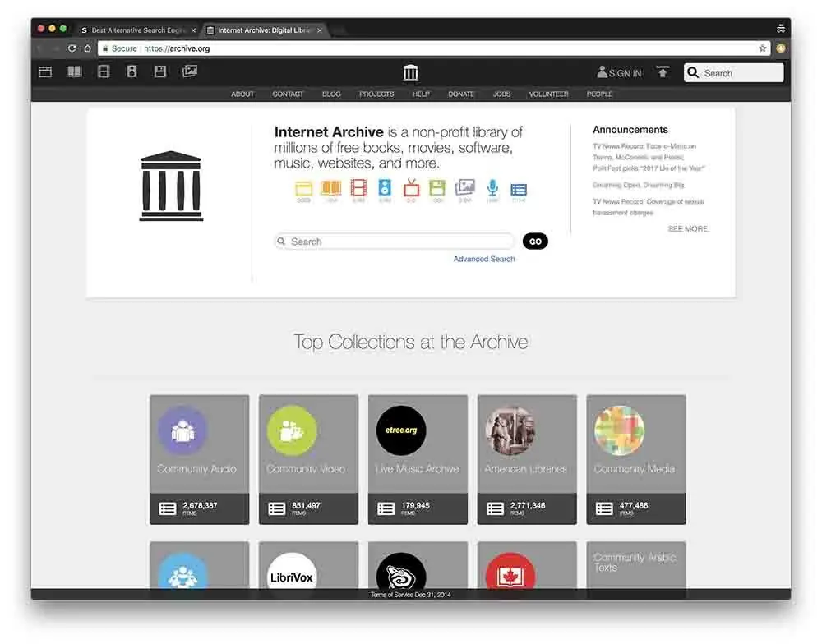Click the GO search button
Screen dimensions: 822x644
point(535,241)
